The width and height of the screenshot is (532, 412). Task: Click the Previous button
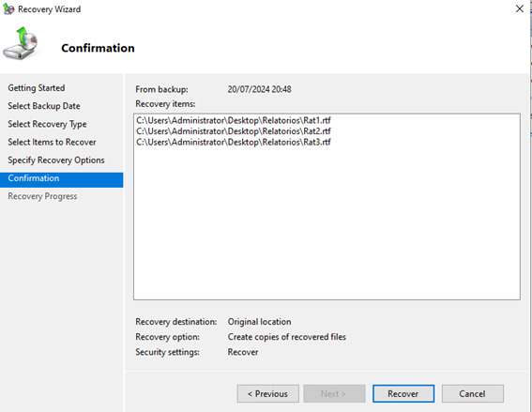(268, 393)
